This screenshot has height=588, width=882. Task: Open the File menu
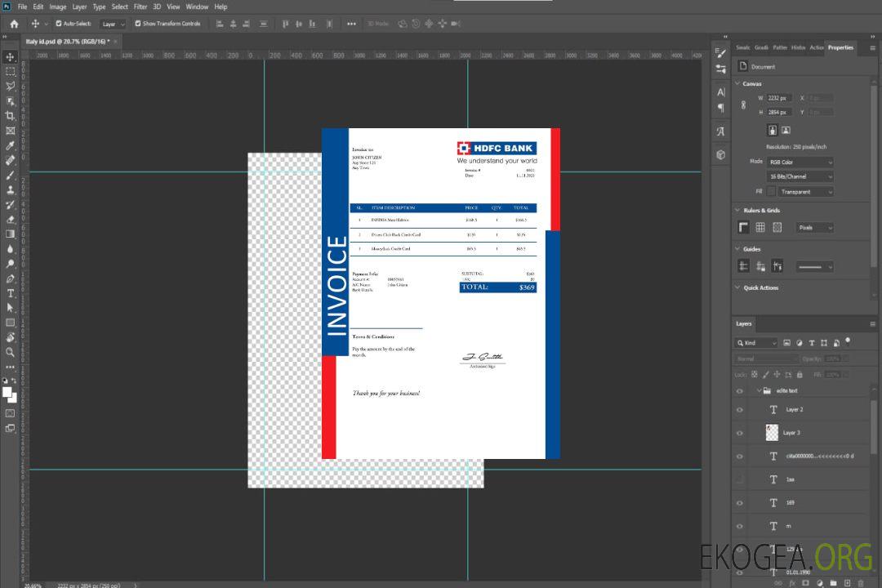pos(23,7)
